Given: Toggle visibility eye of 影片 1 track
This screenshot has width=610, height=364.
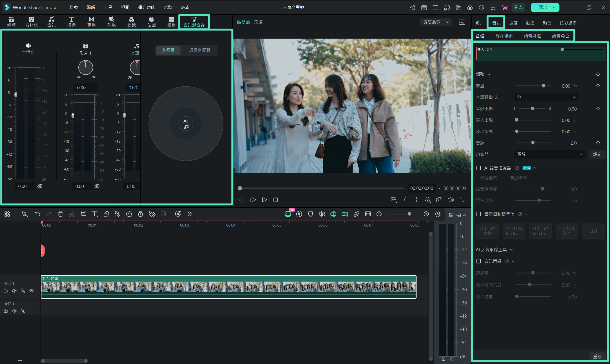Looking at the screenshot, I should (x=31, y=291).
